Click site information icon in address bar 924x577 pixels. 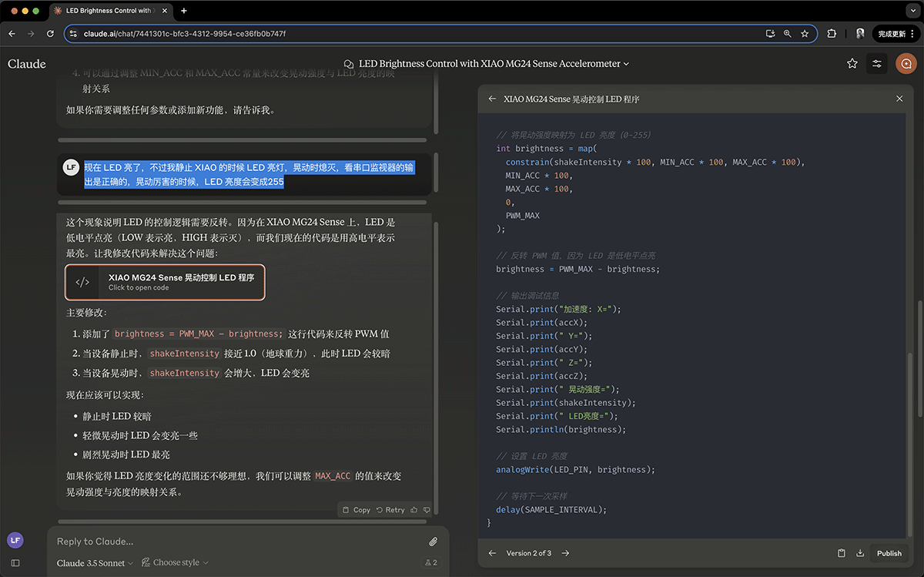coord(74,34)
